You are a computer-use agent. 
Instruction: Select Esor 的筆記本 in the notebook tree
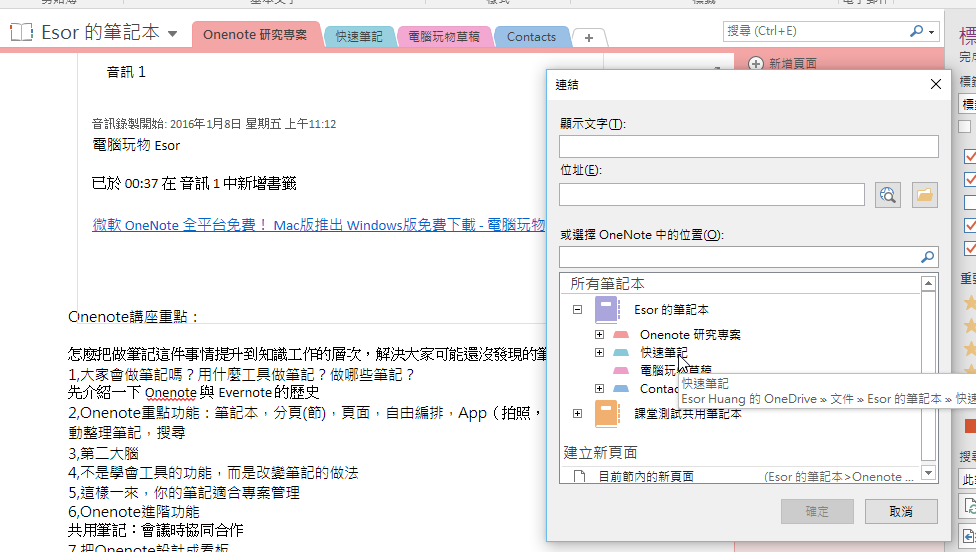click(671, 310)
